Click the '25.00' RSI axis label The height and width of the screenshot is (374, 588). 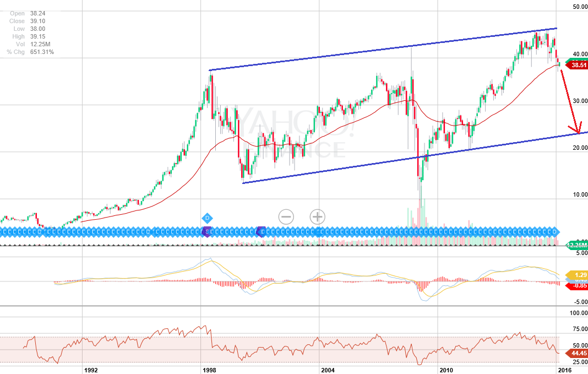pyautogui.click(x=580, y=362)
